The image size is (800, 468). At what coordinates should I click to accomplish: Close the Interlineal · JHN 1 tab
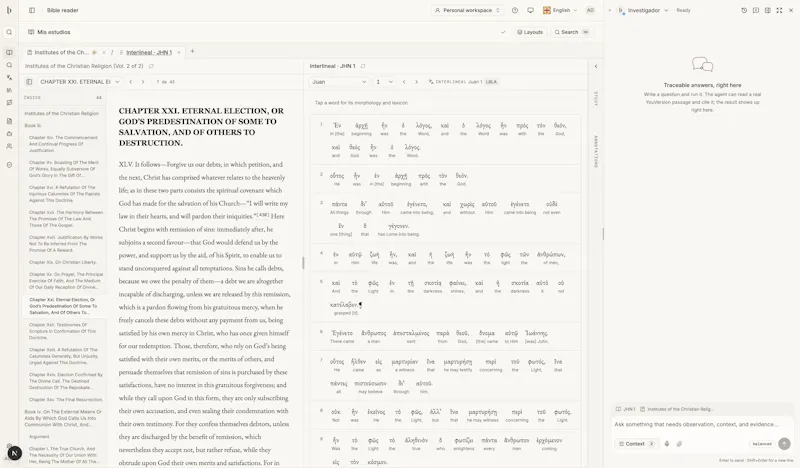tap(179, 52)
